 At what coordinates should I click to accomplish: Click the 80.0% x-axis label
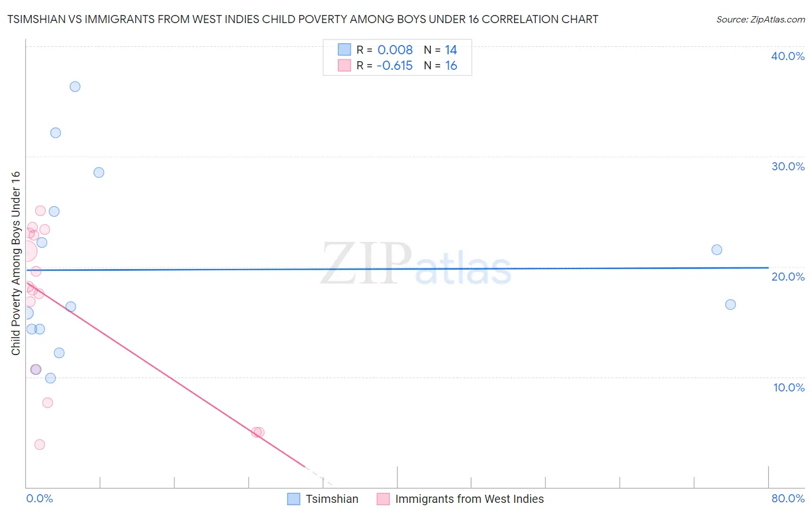coord(788,498)
